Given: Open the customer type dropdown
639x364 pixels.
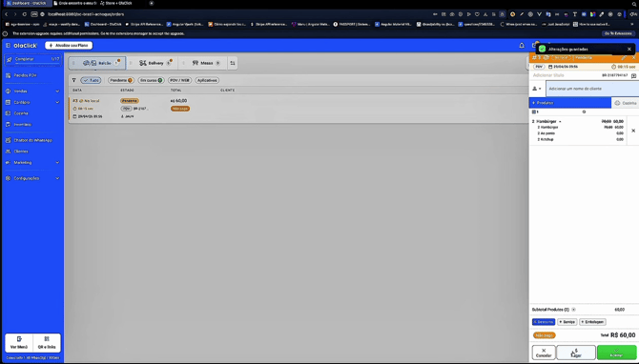Looking at the screenshot, I should tap(537, 89).
